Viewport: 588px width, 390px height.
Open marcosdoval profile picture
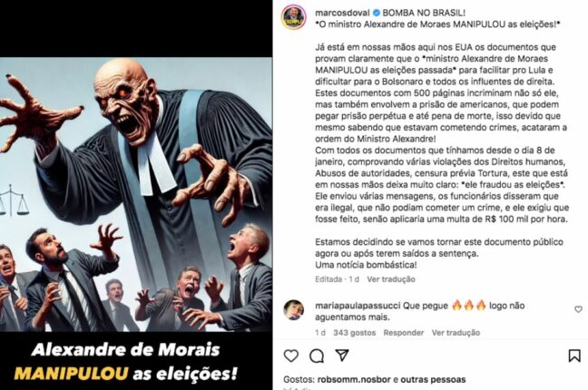294,17
